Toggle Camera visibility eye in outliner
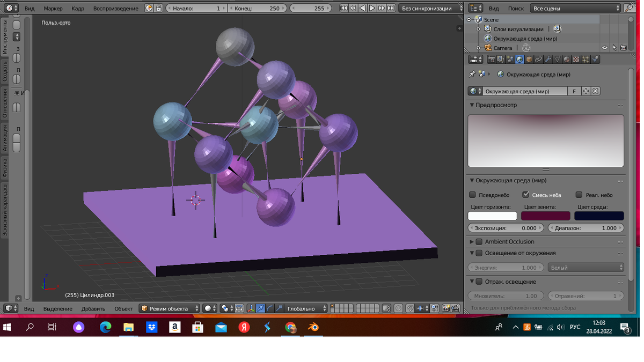Viewport: 644px width, 362px height. (605, 48)
